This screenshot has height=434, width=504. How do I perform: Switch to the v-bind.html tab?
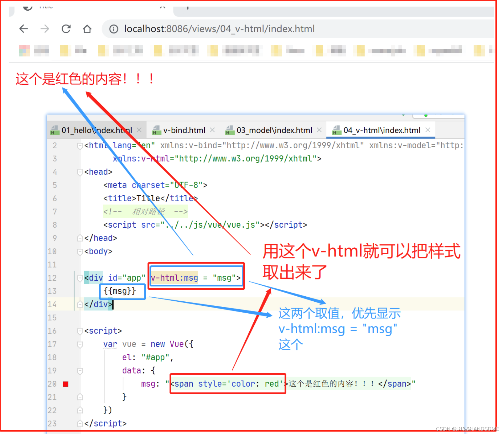[184, 130]
